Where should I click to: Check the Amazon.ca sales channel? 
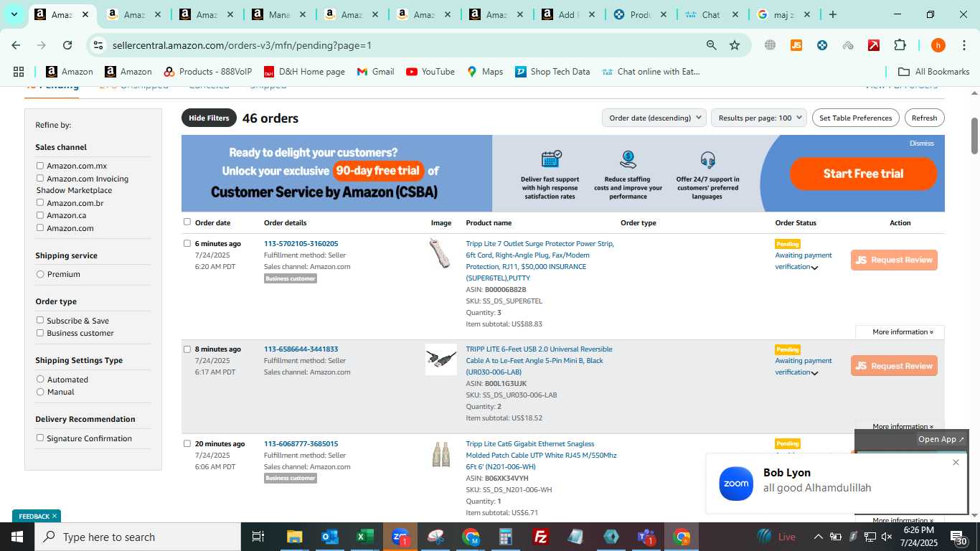[x=40, y=215]
